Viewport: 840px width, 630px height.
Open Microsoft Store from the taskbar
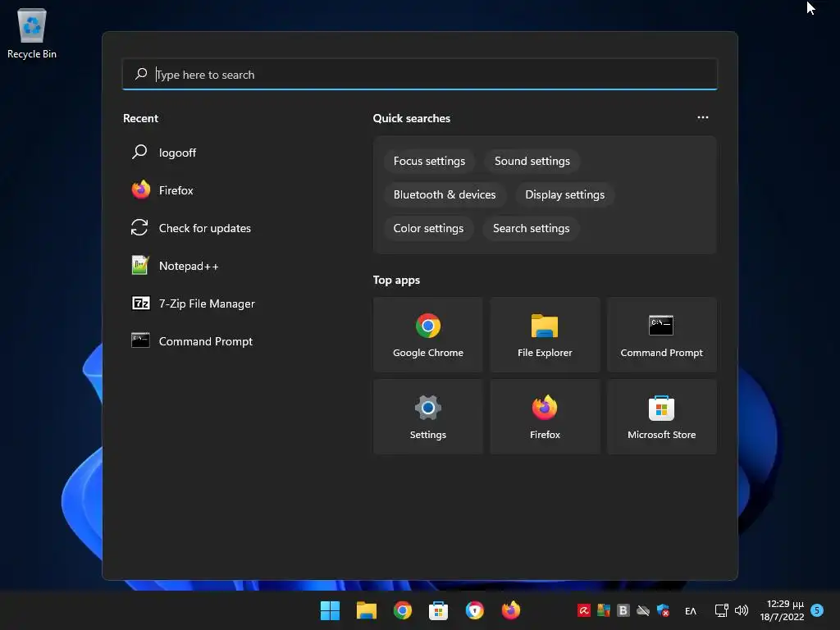(438, 610)
